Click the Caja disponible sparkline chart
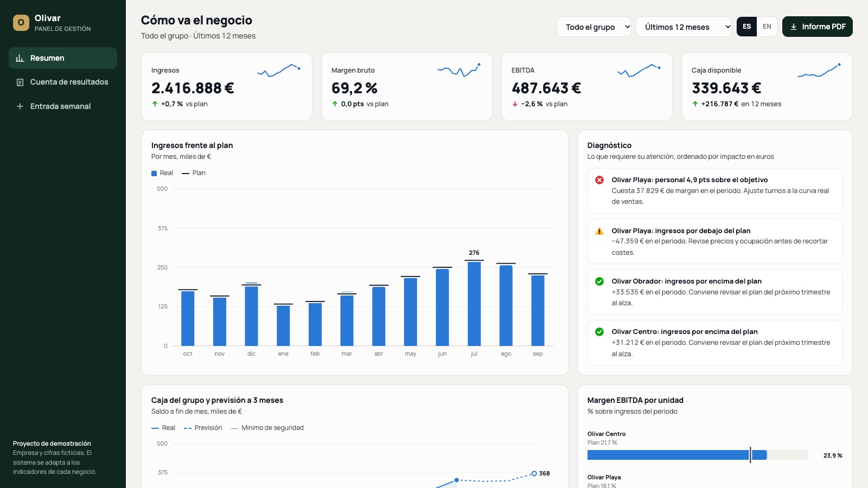 click(819, 70)
